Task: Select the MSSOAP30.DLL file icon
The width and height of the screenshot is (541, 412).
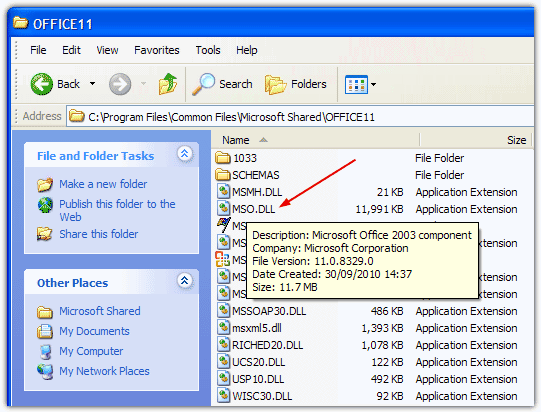Action: point(224,310)
